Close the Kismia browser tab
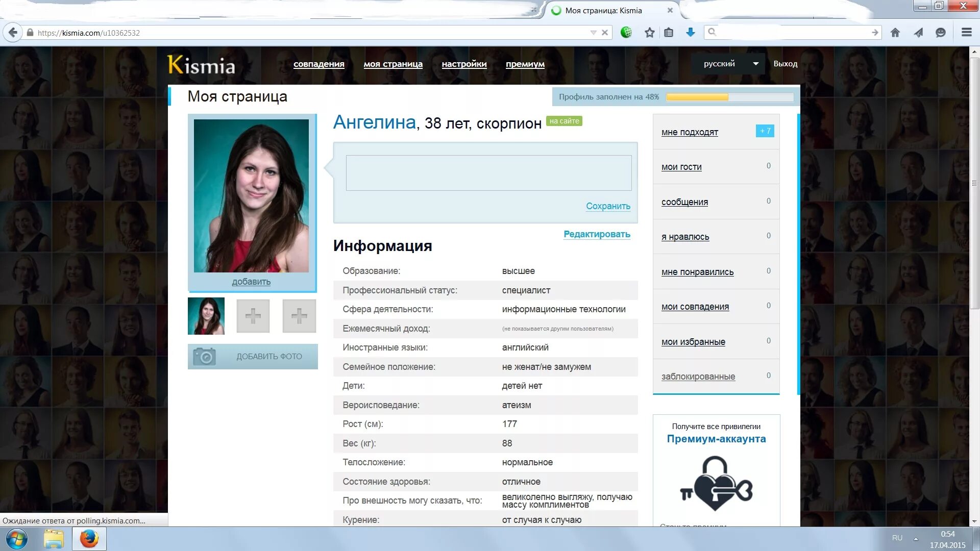 tap(670, 10)
